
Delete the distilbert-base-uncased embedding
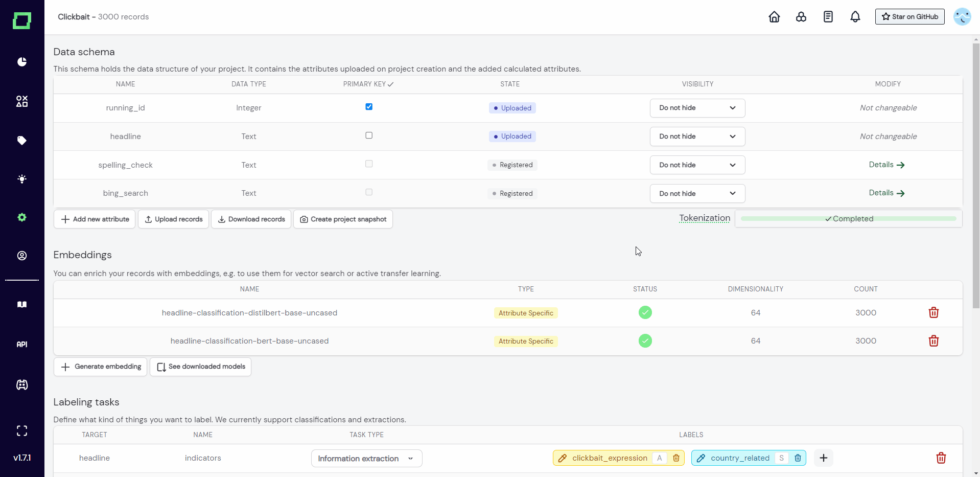coord(934,312)
